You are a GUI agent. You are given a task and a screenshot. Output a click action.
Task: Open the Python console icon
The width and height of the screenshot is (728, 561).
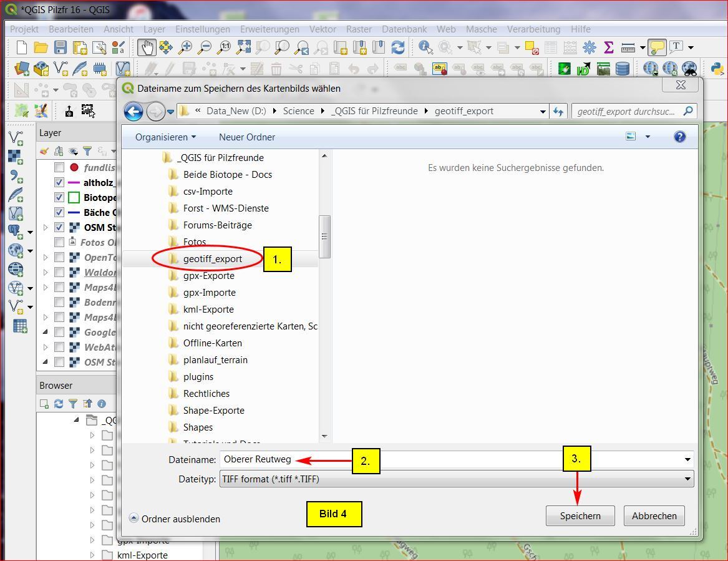point(716,69)
